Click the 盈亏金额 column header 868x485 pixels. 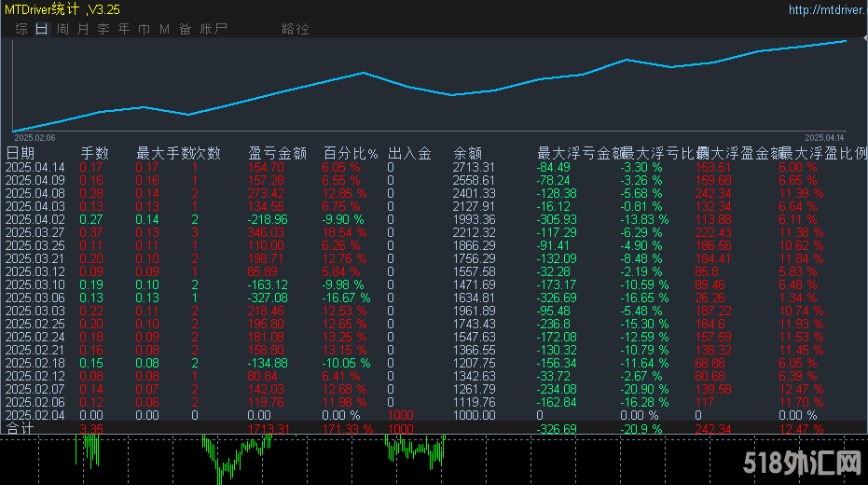(x=277, y=153)
